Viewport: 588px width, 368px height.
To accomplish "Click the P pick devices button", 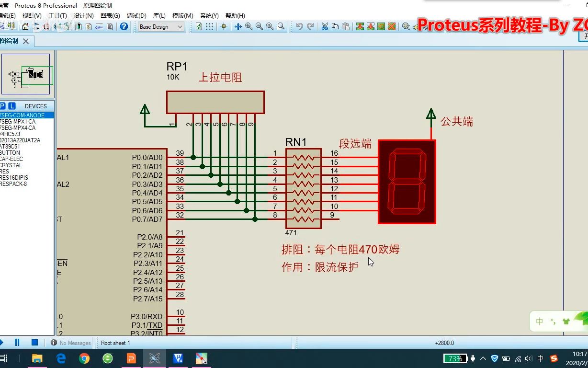I will point(3,106).
